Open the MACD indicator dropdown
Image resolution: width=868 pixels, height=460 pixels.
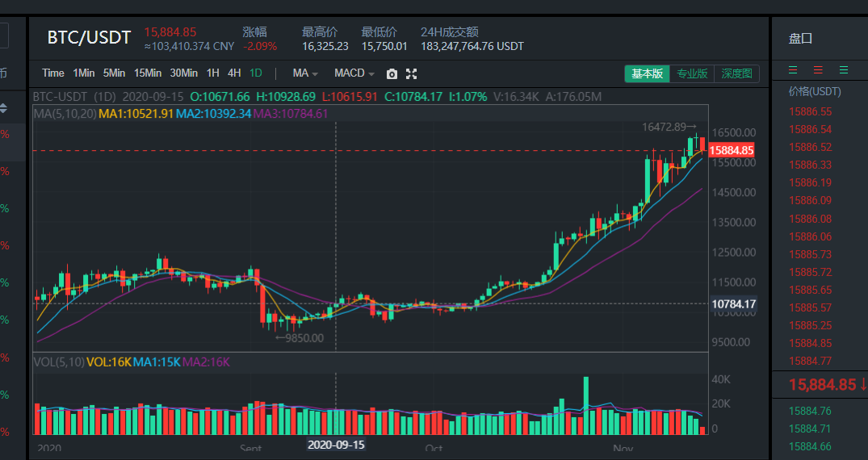(x=354, y=73)
